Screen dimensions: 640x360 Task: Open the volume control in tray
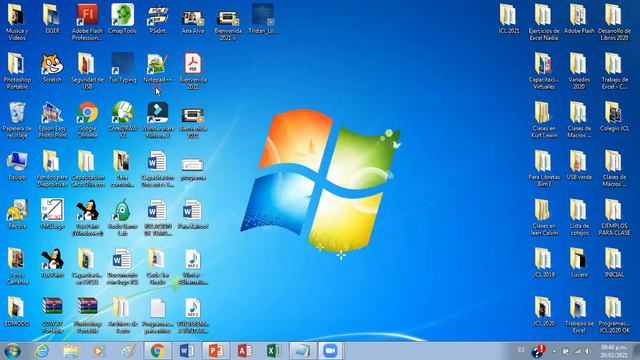click(588, 351)
